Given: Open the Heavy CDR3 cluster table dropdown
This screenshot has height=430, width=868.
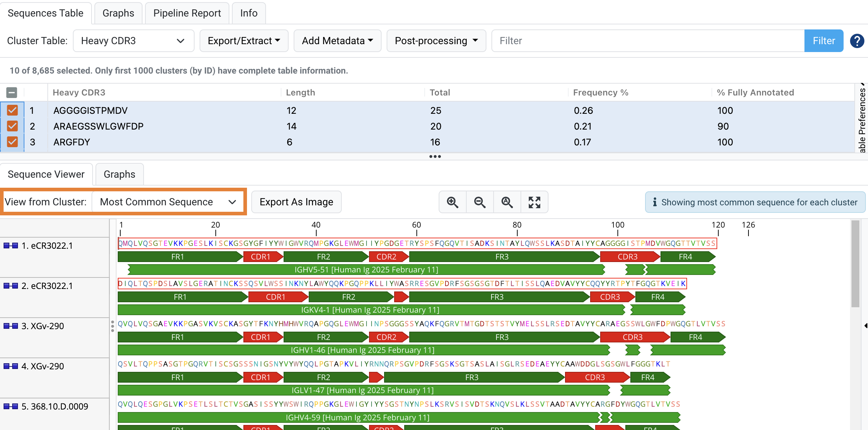Looking at the screenshot, I should click(133, 41).
